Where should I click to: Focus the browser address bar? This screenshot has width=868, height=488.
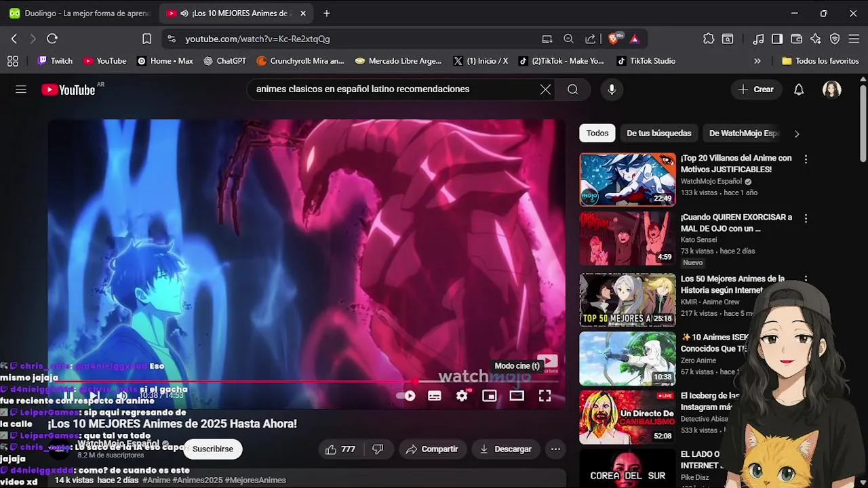pyautogui.click(x=353, y=39)
